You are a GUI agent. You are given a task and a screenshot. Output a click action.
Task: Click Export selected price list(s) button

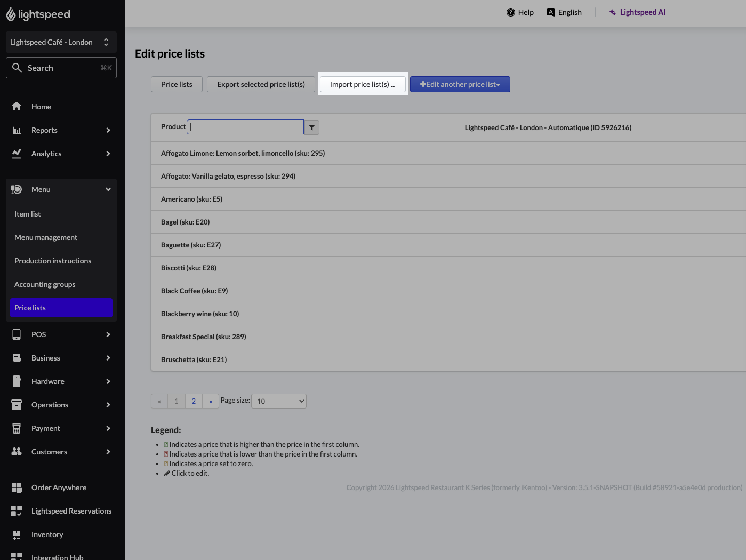[x=261, y=84]
